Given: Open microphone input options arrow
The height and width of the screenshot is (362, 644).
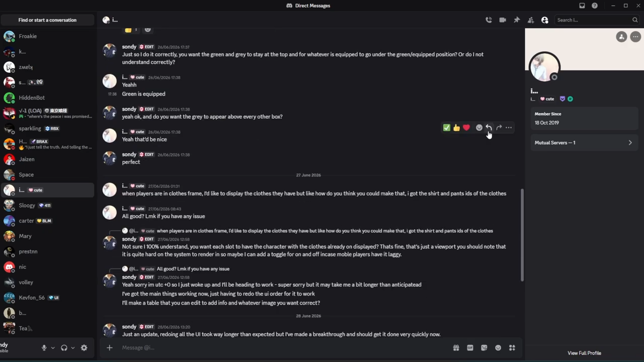Looking at the screenshot, I should coord(53,348).
